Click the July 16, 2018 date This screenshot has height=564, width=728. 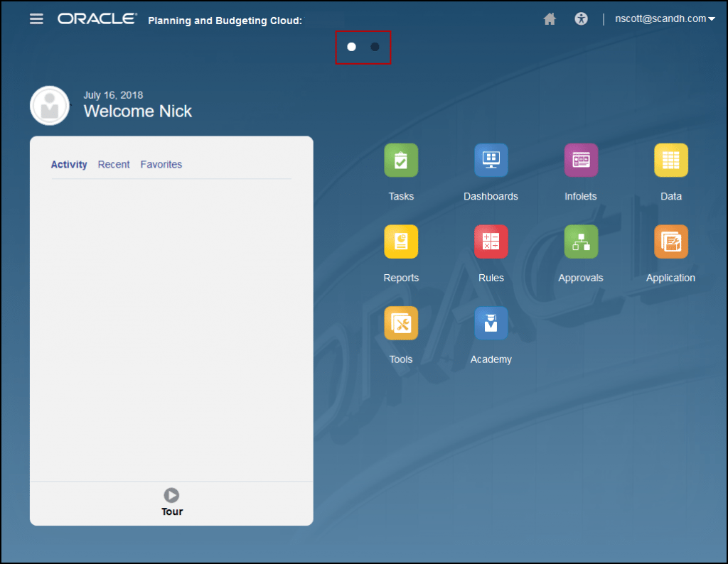(113, 95)
